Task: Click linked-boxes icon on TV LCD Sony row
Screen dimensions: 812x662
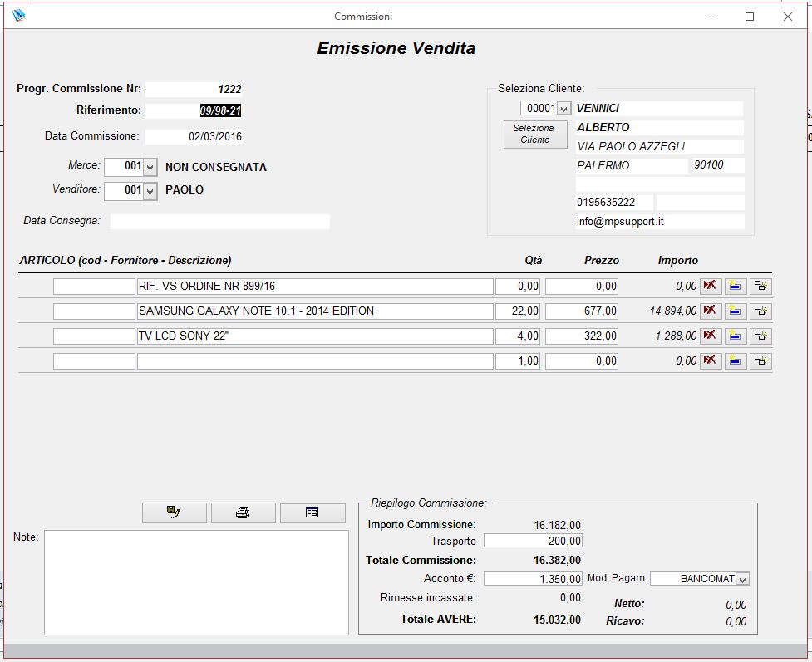Action: pyautogui.click(x=760, y=336)
